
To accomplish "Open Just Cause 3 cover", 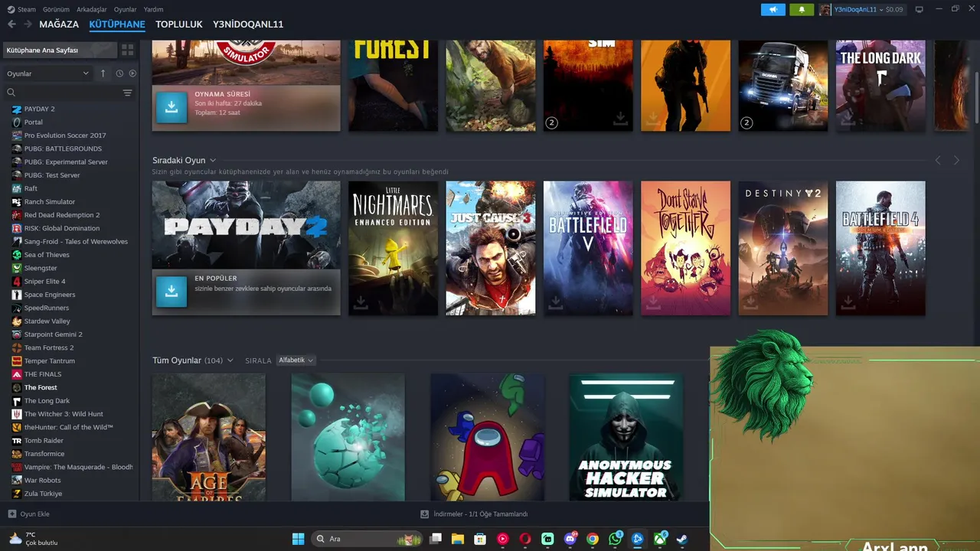I will tap(491, 248).
